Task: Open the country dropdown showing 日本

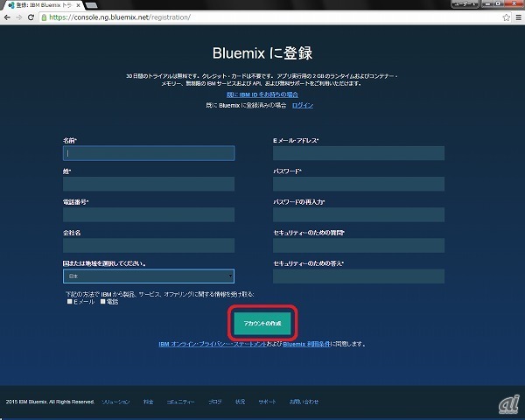Action: click(149, 276)
